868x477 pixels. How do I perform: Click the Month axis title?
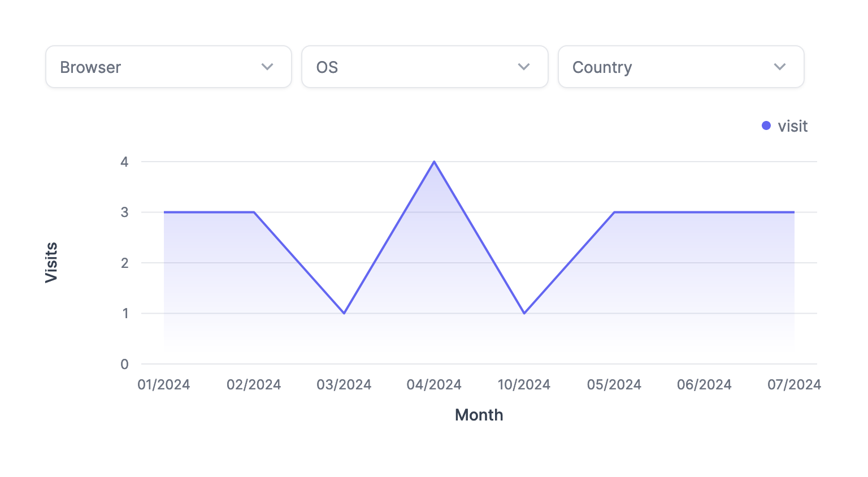click(479, 415)
